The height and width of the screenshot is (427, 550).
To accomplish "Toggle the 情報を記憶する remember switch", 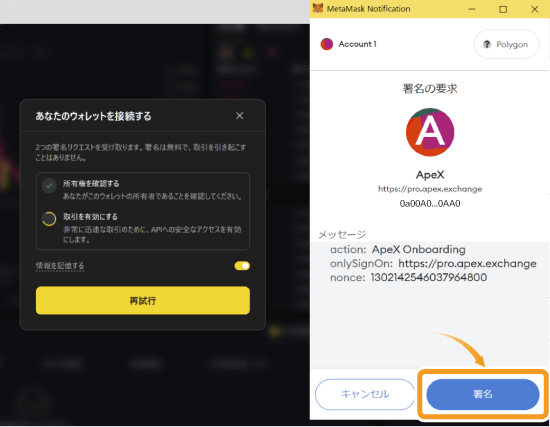I will click(242, 266).
